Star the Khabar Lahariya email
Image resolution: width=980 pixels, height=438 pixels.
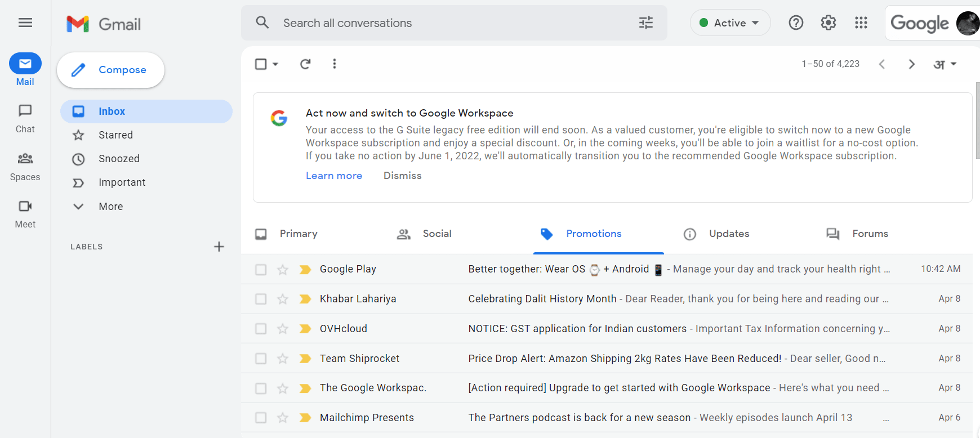[x=283, y=299]
